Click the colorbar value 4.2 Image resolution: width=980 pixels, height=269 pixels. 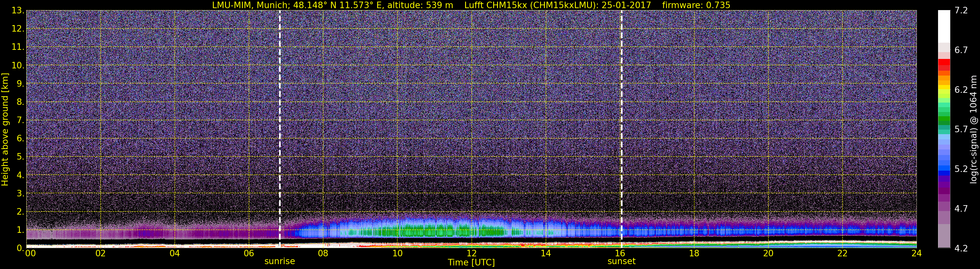pyautogui.click(x=961, y=248)
